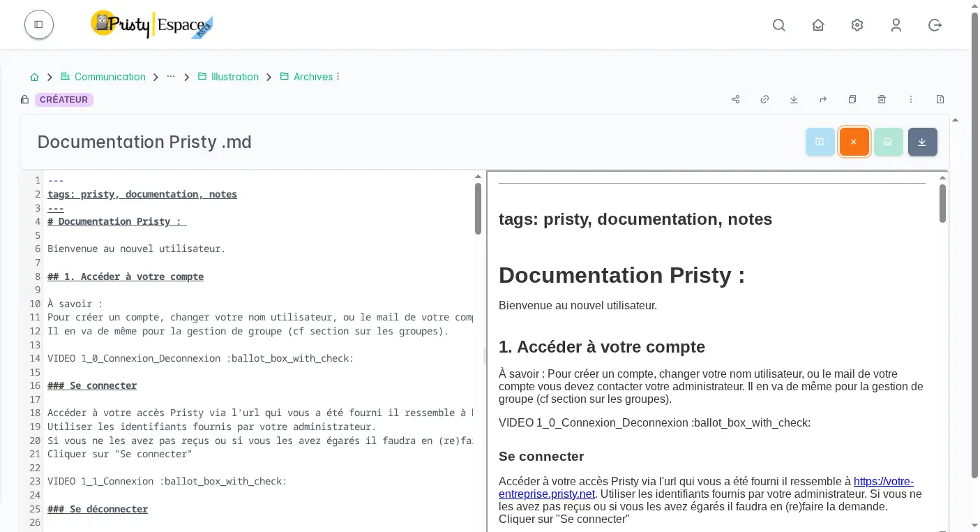Duplicate the document via the copy icon
The height and width of the screenshot is (532, 980).
coord(852,99)
